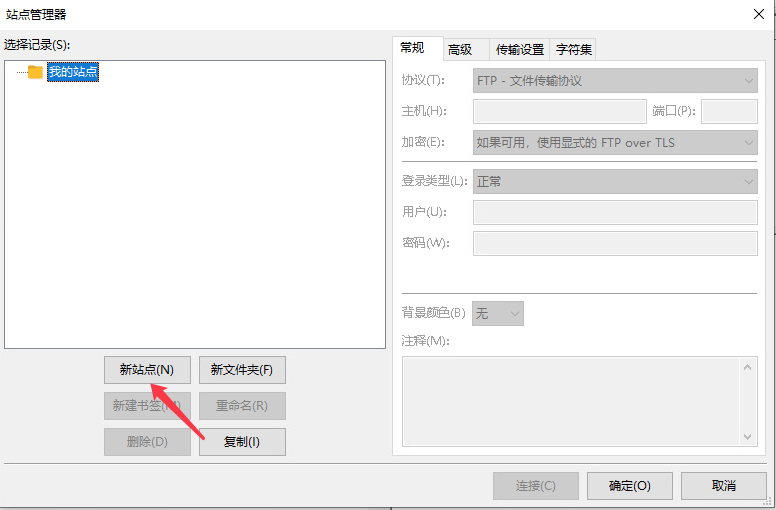
Task: Open the 登录类型 login type dropdown
Action: [615, 181]
